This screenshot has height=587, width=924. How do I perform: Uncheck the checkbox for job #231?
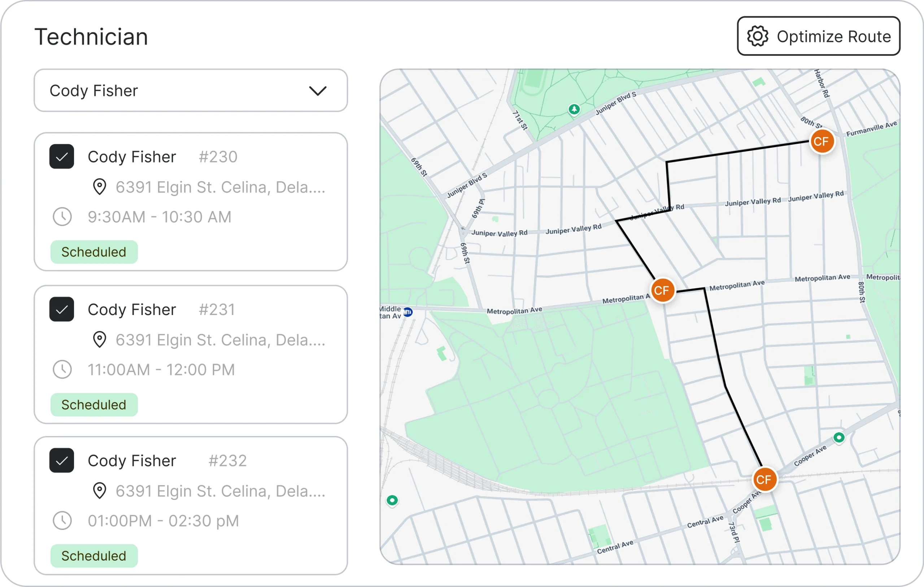pos(62,310)
